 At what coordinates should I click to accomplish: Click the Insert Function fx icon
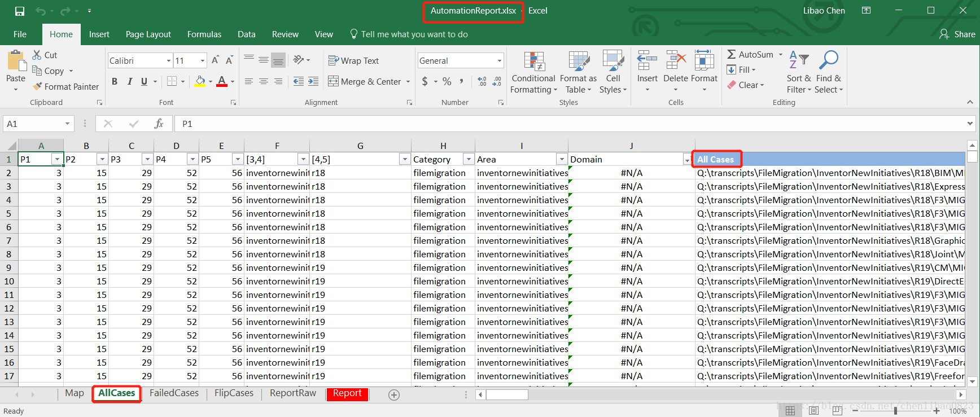(159, 124)
